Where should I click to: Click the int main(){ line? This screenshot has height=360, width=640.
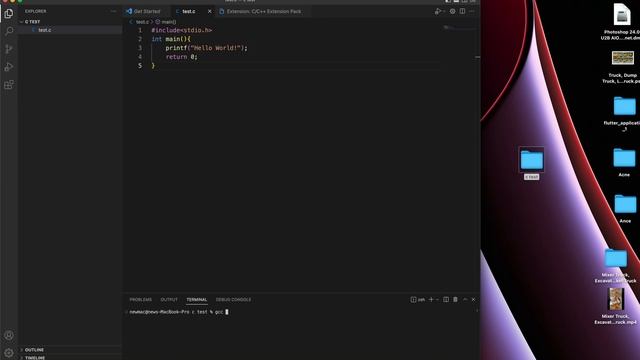pos(171,39)
